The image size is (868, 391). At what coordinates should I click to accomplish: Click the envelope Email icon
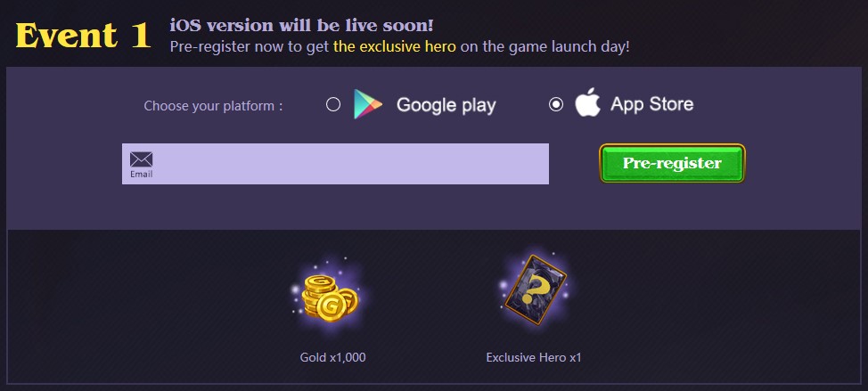(141, 159)
